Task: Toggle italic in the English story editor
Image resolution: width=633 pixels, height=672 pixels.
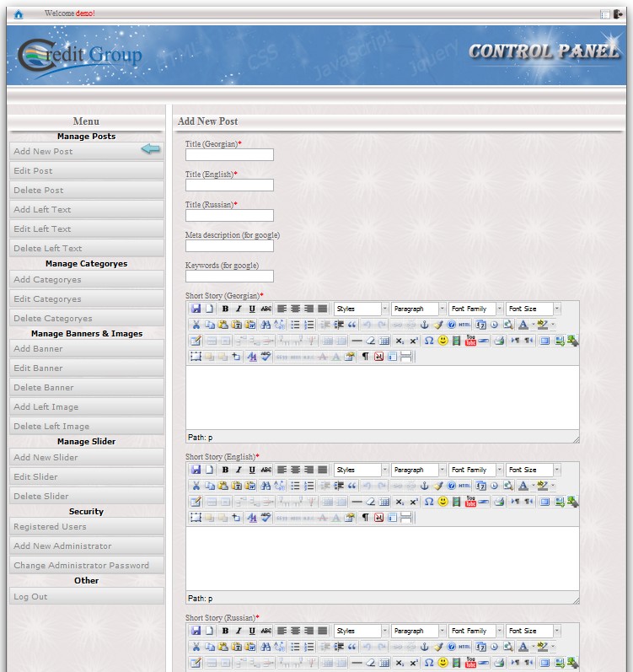Action: (239, 470)
